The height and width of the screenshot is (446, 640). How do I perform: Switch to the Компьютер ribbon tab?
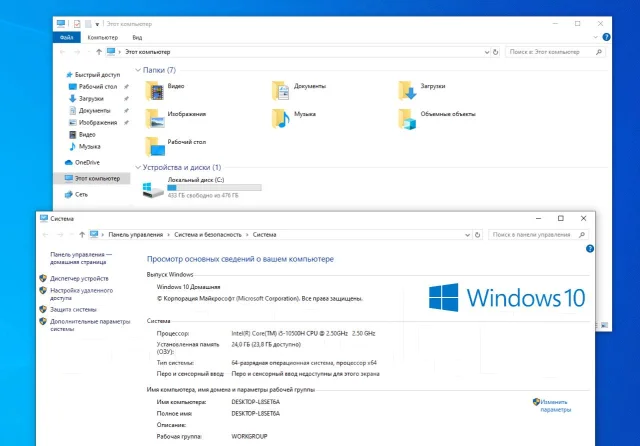[x=102, y=38]
